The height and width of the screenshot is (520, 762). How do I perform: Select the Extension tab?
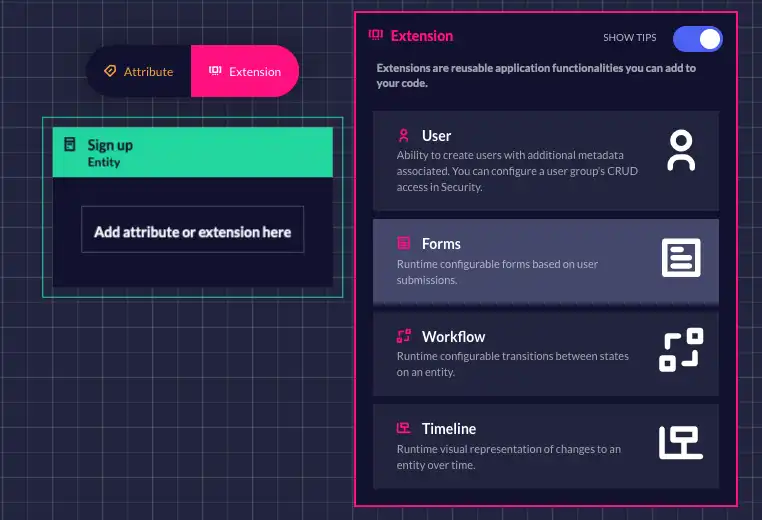tap(245, 71)
